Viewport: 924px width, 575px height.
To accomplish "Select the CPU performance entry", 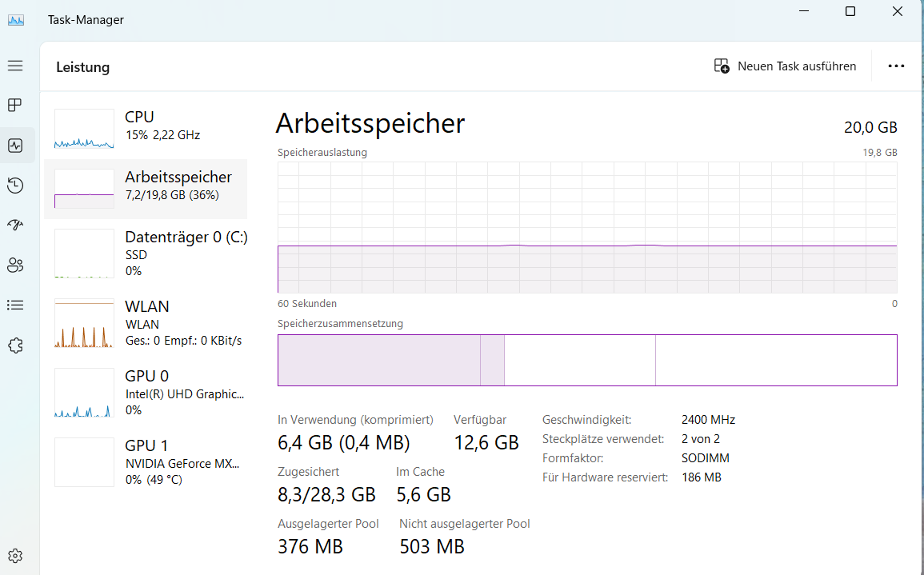I will pos(146,128).
